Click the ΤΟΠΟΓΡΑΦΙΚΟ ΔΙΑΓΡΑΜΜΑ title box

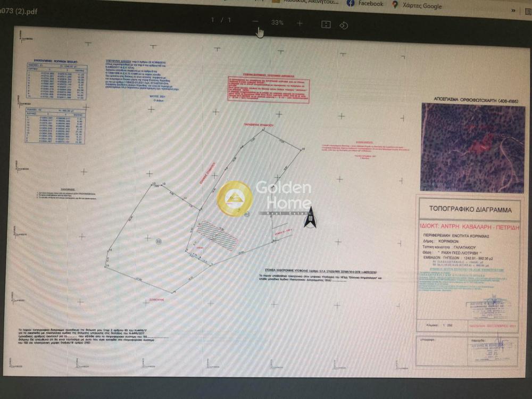pos(470,209)
